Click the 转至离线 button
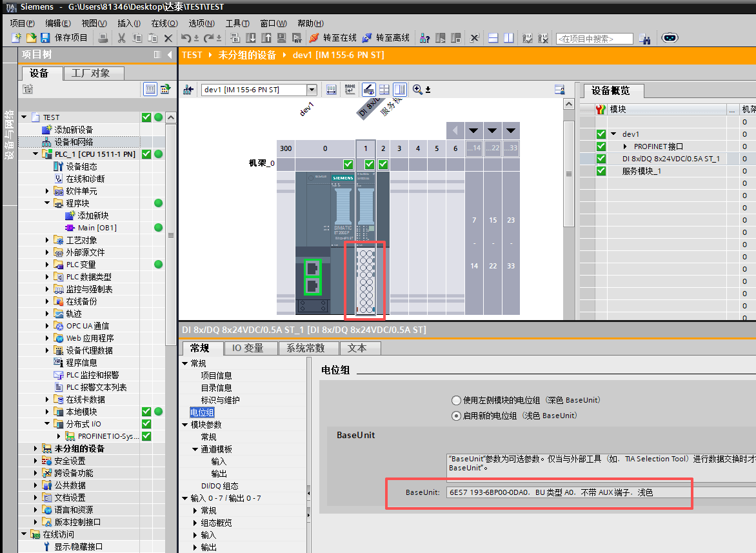Screen dimensions: 756x553 [x=386, y=38]
